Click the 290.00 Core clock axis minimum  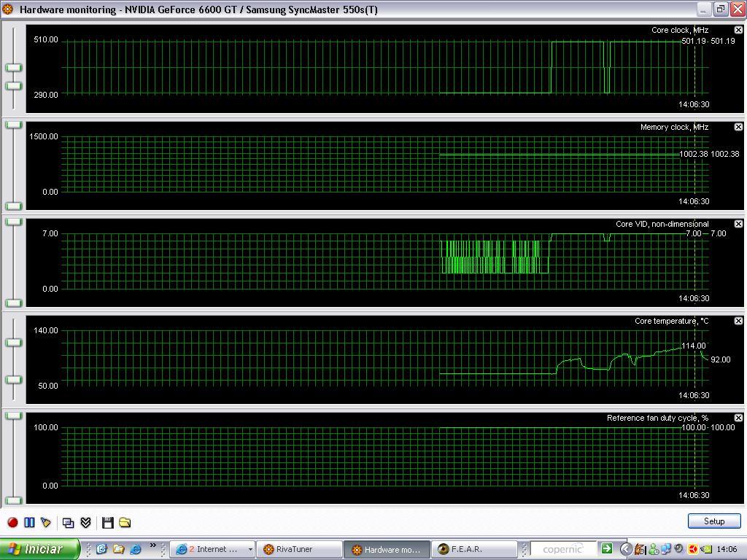(x=46, y=95)
